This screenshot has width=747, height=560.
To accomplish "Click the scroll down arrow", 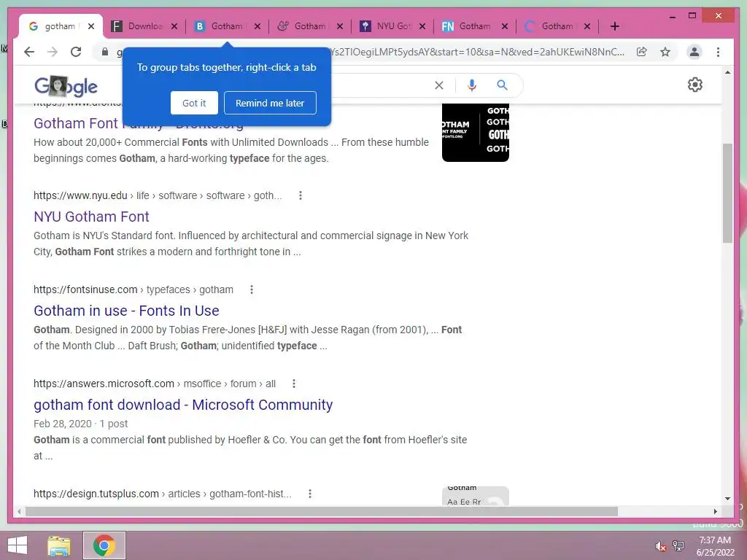I will [x=727, y=499].
